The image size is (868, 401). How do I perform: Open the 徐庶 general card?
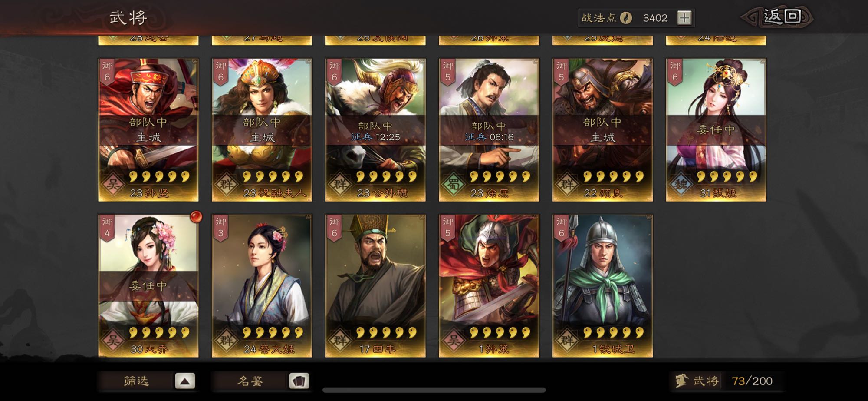(x=489, y=130)
